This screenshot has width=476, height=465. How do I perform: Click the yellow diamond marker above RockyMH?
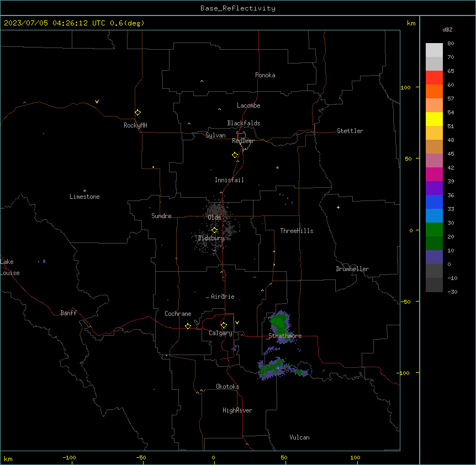pyautogui.click(x=137, y=113)
